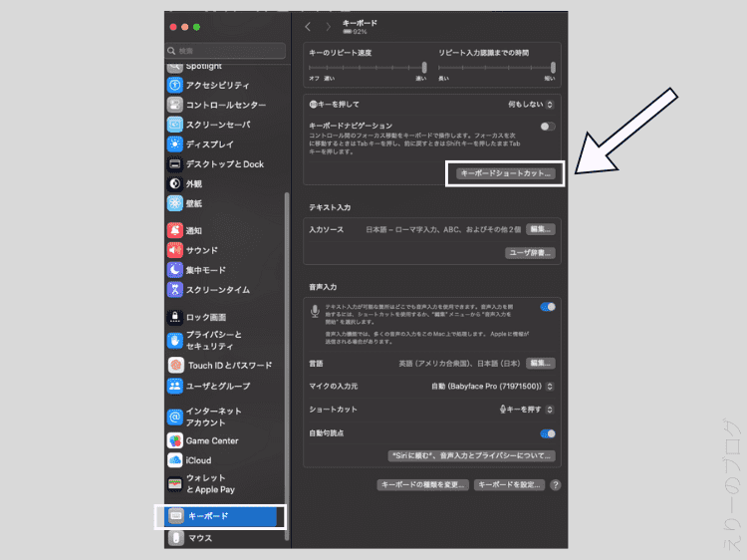Click the キーボードショートカット… button

point(505,173)
